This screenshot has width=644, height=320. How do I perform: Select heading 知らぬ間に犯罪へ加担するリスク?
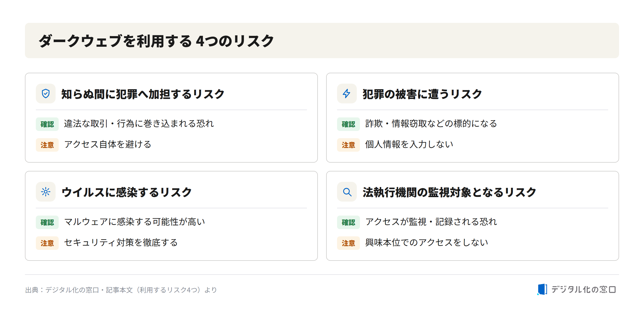[x=143, y=94]
